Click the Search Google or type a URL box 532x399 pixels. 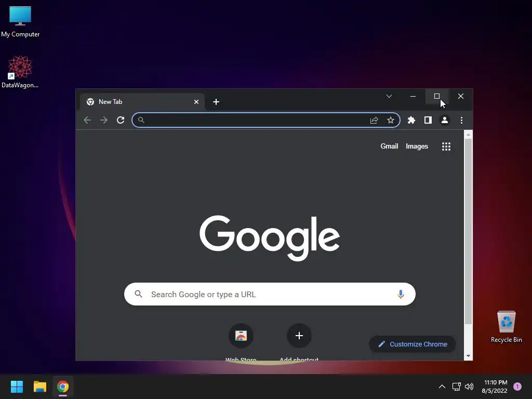[x=270, y=294]
